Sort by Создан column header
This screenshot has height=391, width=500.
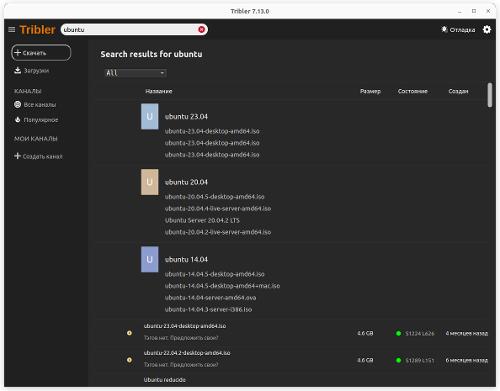point(458,91)
